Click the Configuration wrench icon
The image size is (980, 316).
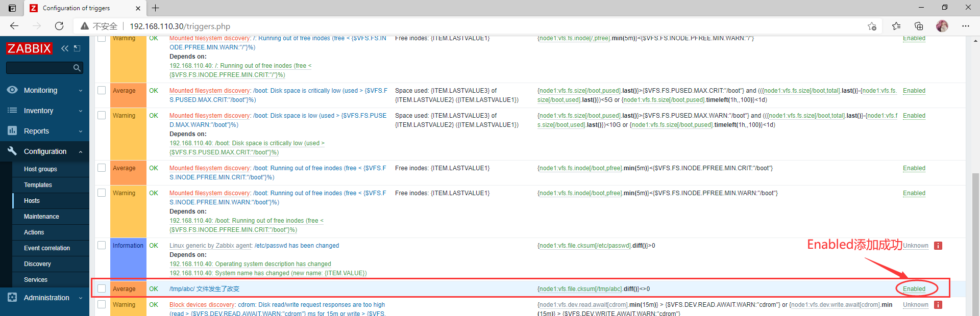(x=12, y=151)
